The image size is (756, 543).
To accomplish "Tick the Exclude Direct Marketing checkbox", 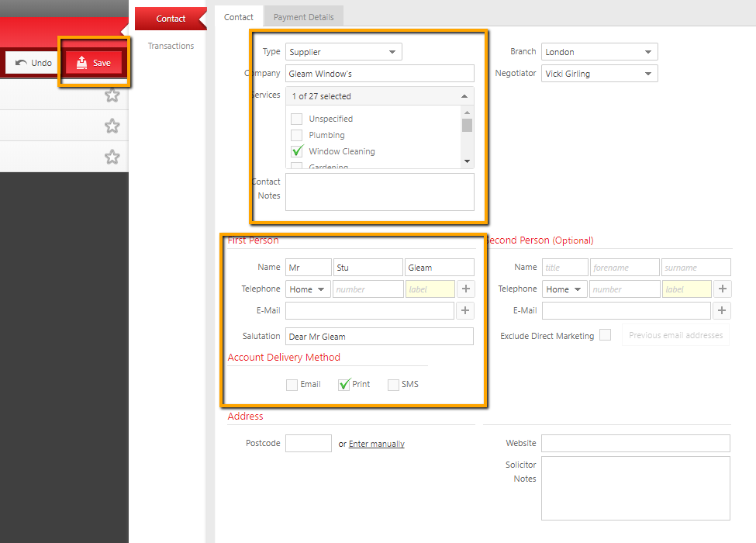I will 605,334.
